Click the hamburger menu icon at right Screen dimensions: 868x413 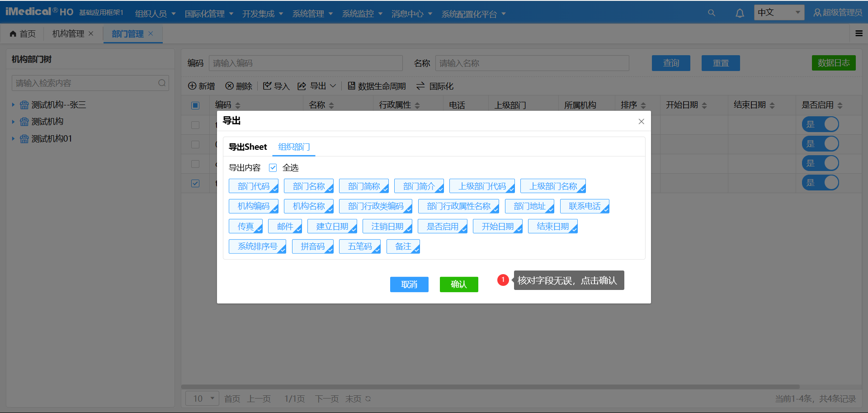859,33
